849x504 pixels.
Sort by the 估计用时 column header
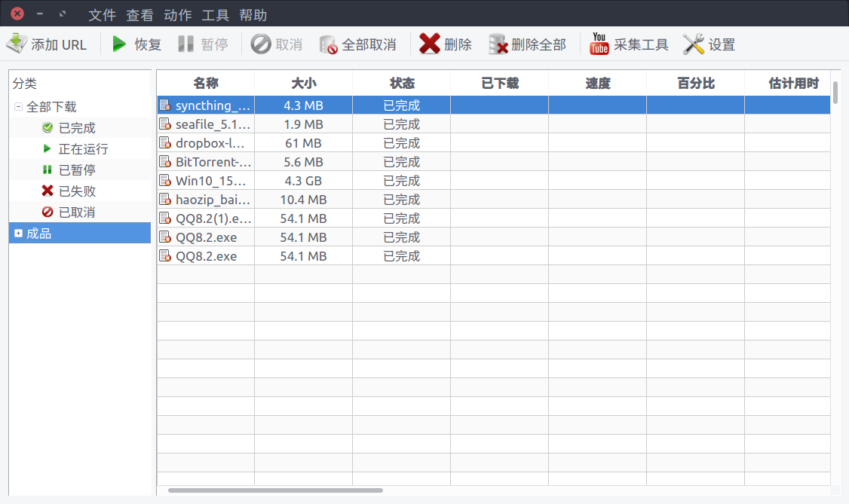[788, 83]
